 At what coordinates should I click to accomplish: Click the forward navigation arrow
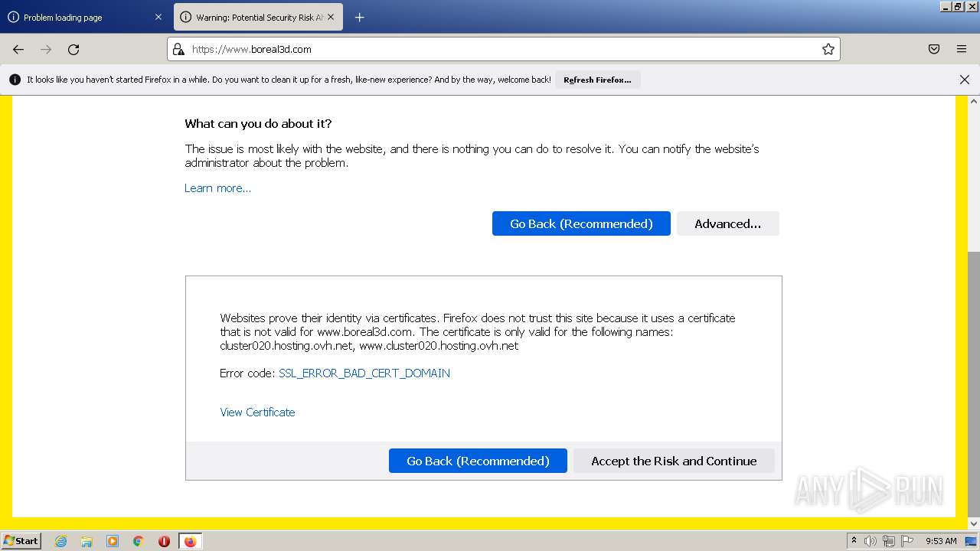point(46,49)
